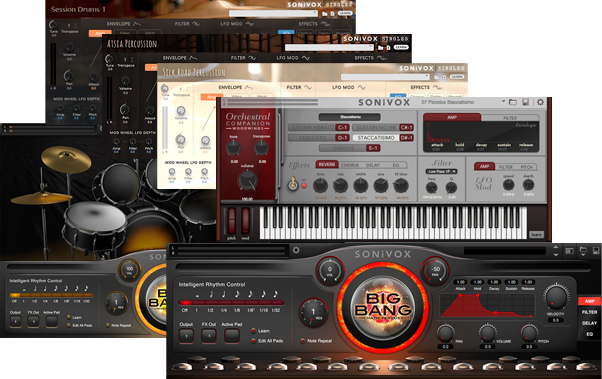The image size is (602, 379).
Task: Click preset up/down stepper in Big Bang
Action: coord(556,251)
